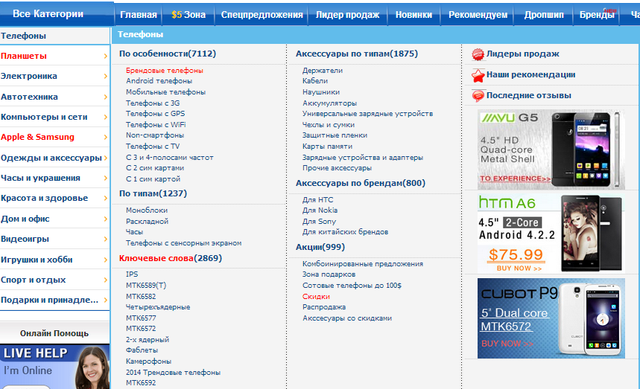Open the Наушники accessories link
The height and width of the screenshot is (389, 640).
(x=321, y=92)
